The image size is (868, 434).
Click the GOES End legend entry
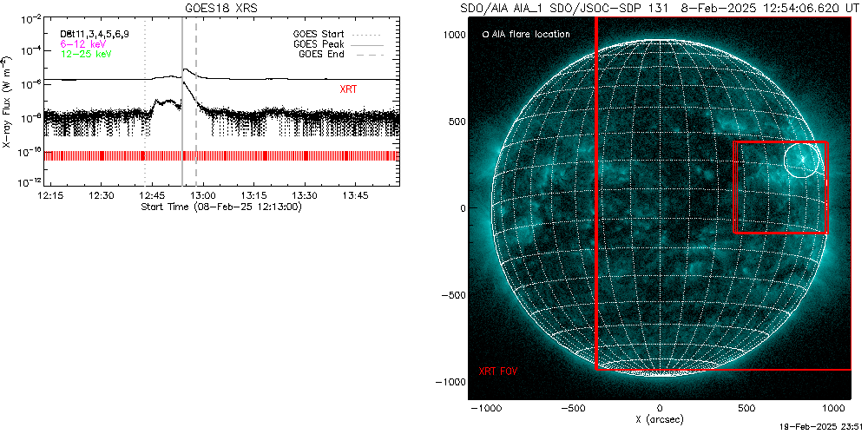click(321, 54)
